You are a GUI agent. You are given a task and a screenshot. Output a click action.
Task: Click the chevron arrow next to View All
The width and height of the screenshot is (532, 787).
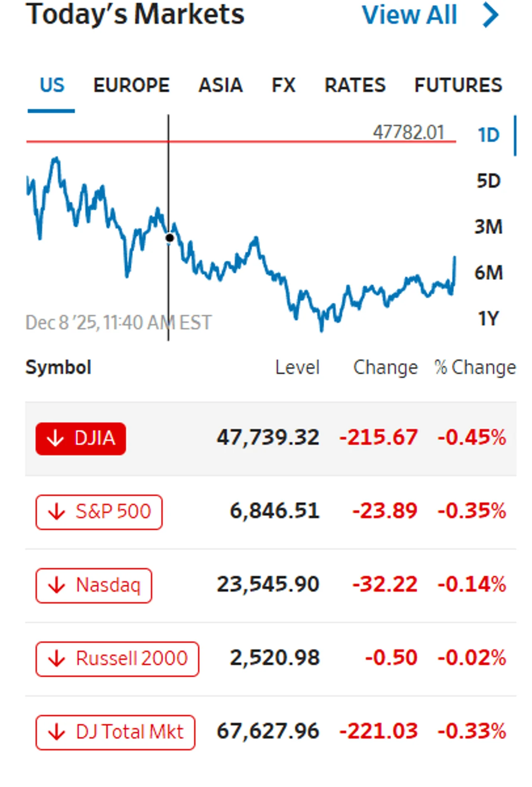491,15
